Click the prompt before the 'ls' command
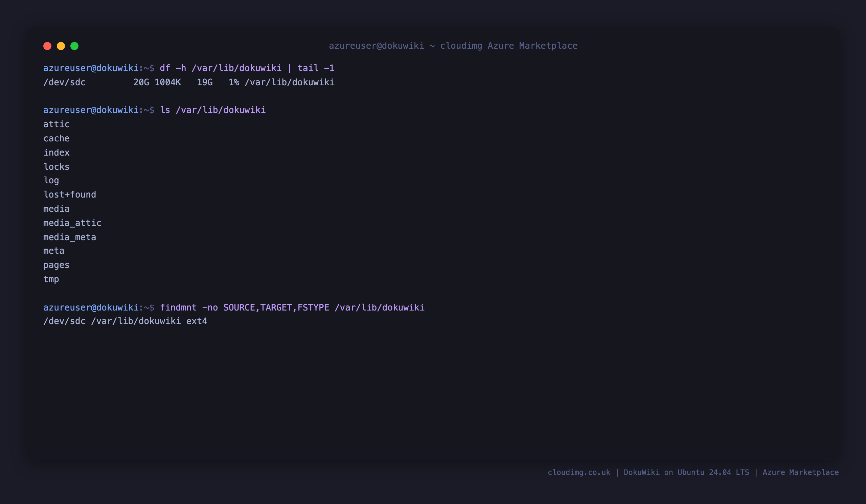Viewport: 866px width, 504px height. click(x=99, y=110)
